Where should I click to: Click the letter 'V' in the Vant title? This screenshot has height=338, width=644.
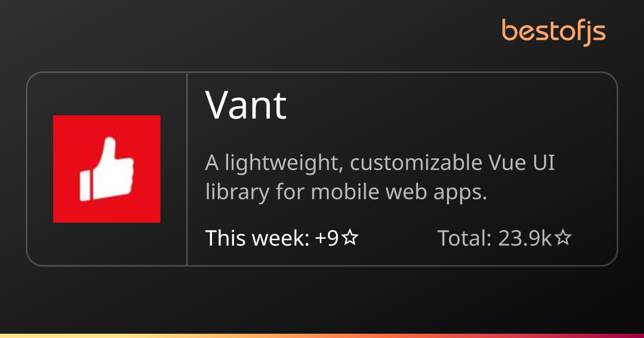219,105
